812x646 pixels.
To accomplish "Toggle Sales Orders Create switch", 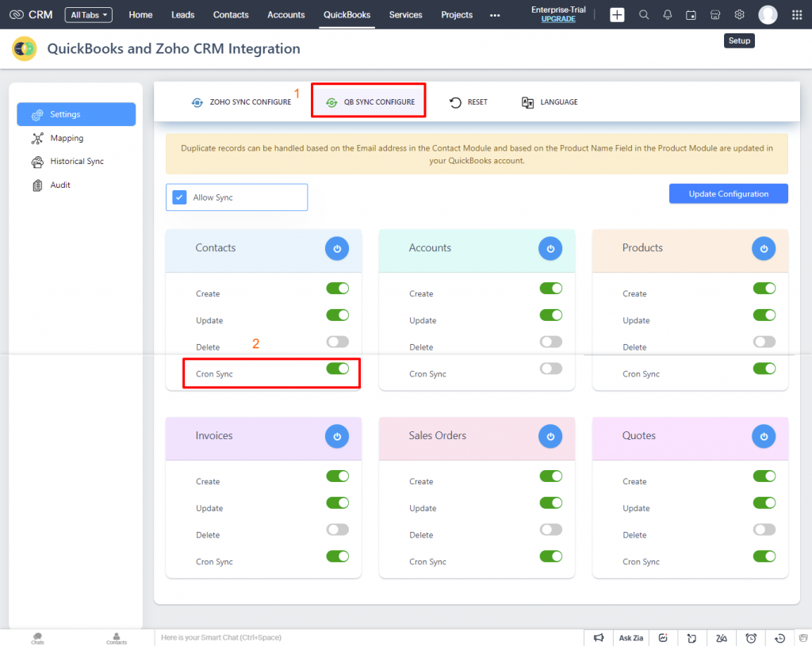I will tap(551, 476).
